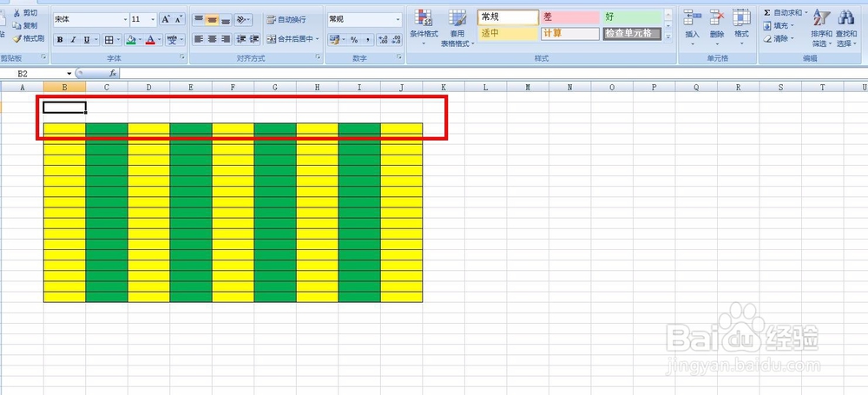Click the decrease indent icon

click(x=240, y=39)
